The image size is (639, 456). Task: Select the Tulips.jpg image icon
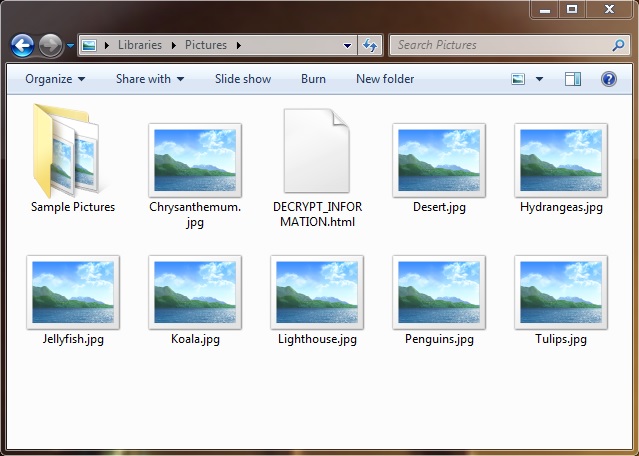pos(561,292)
